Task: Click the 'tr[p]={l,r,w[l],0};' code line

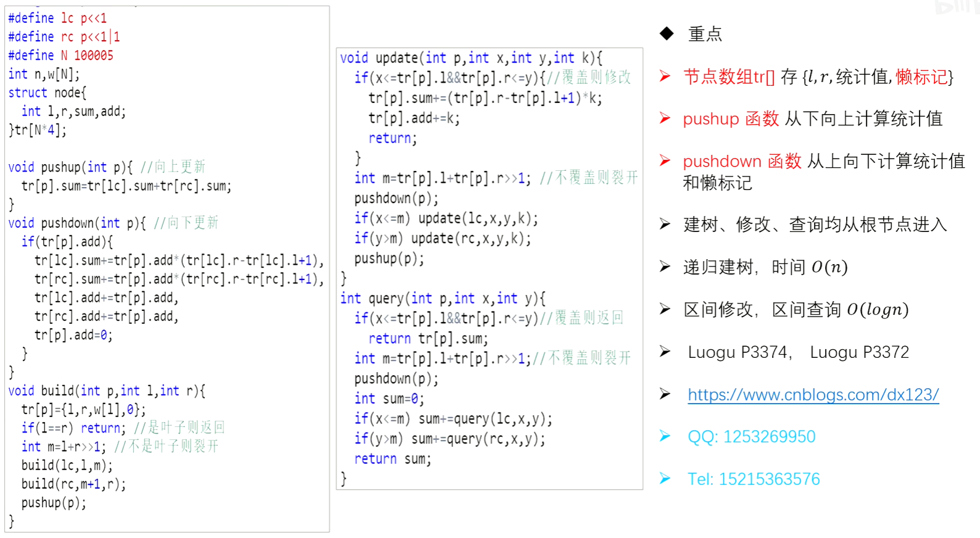Action: tap(84, 409)
